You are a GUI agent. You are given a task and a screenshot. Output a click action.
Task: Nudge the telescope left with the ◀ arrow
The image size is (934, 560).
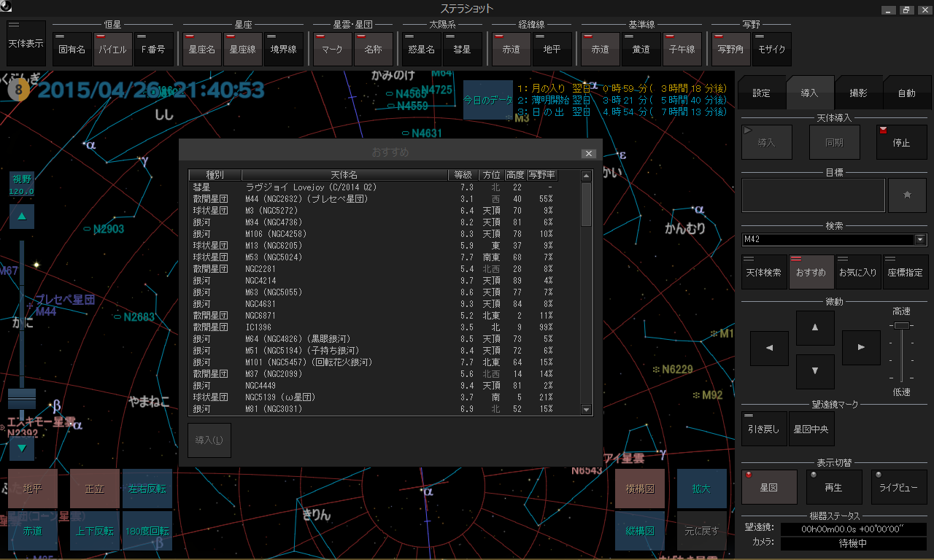[x=770, y=349]
